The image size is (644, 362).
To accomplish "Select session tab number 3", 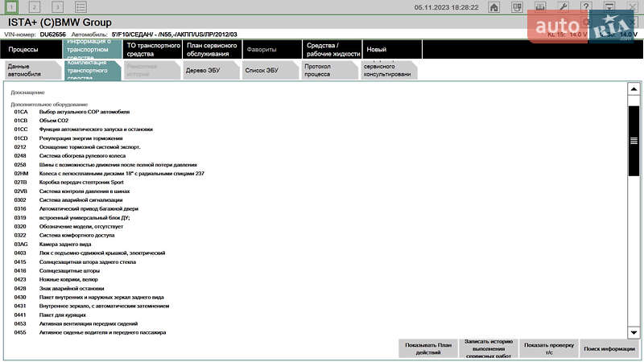I will coord(57,7).
